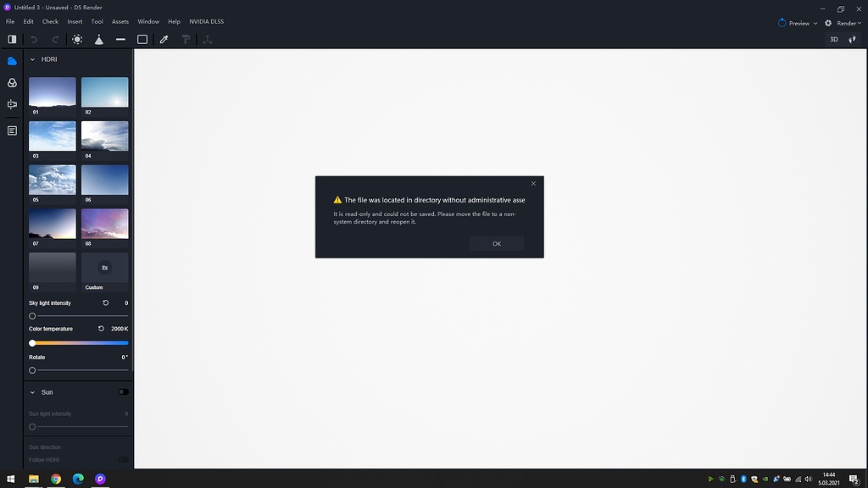Open the File menu
The height and width of the screenshot is (488, 868).
pyautogui.click(x=10, y=21)
